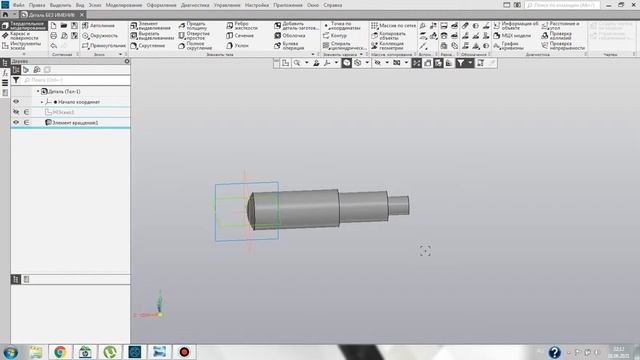Apply the Уклон draft tool

click(238, 46)
